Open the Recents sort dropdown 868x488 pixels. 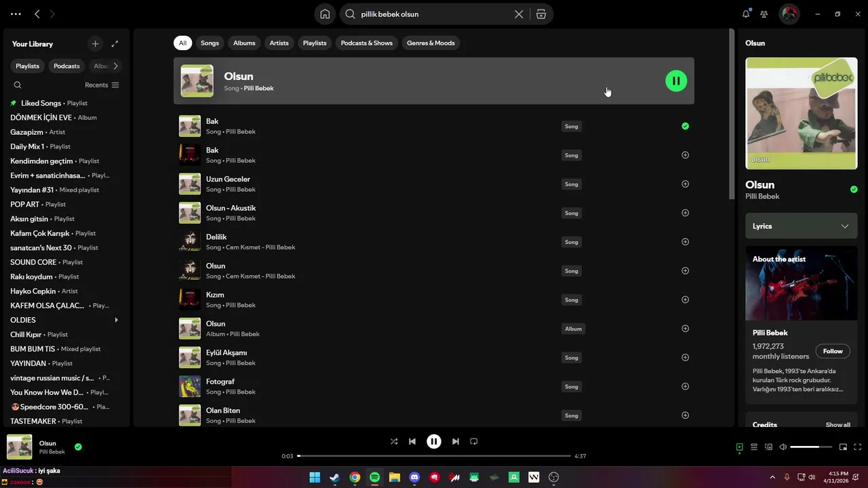point(102,85)
